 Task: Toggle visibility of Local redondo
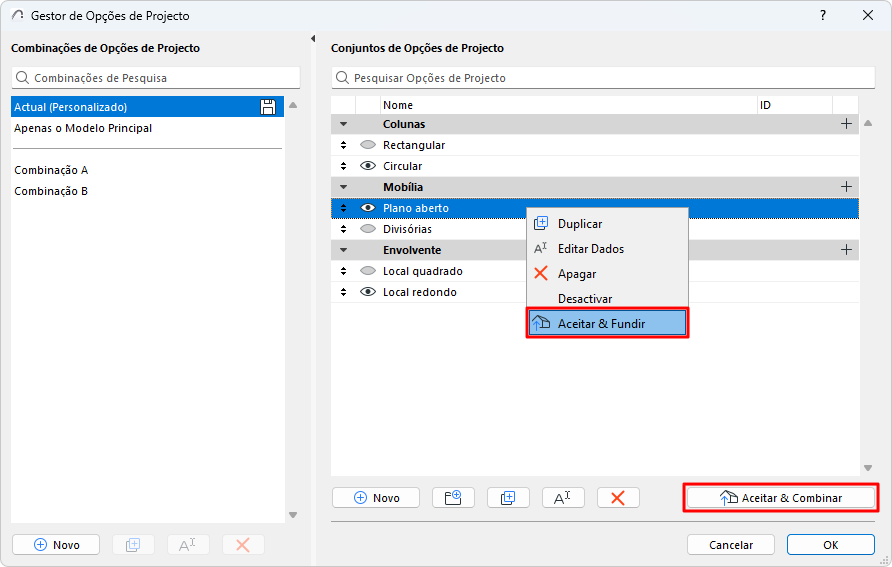(367, 292)
